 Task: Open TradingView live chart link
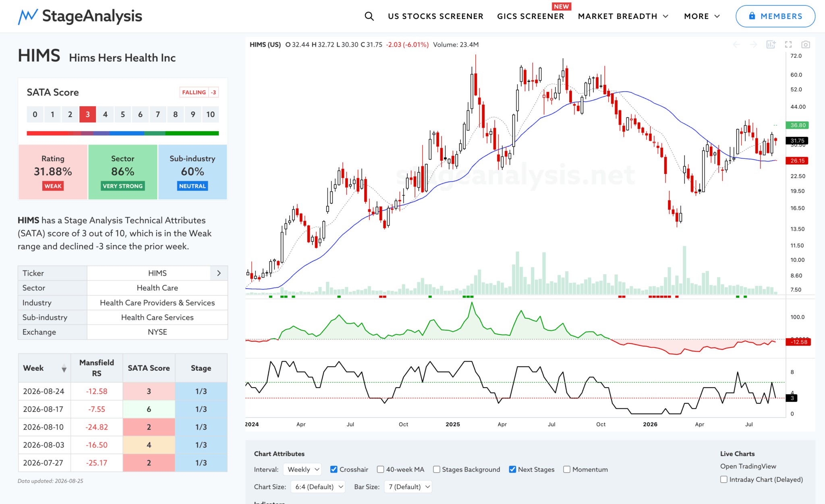tap(748, 466)
